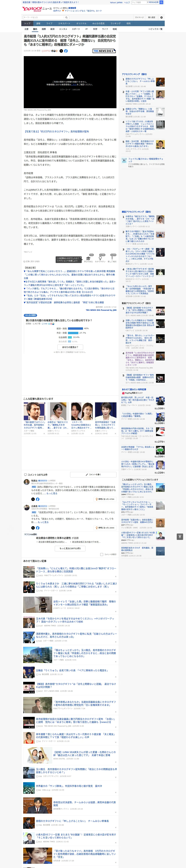Screen dimensions: 186x868
Task: Open settings via the gear icon
Action: 161,18
